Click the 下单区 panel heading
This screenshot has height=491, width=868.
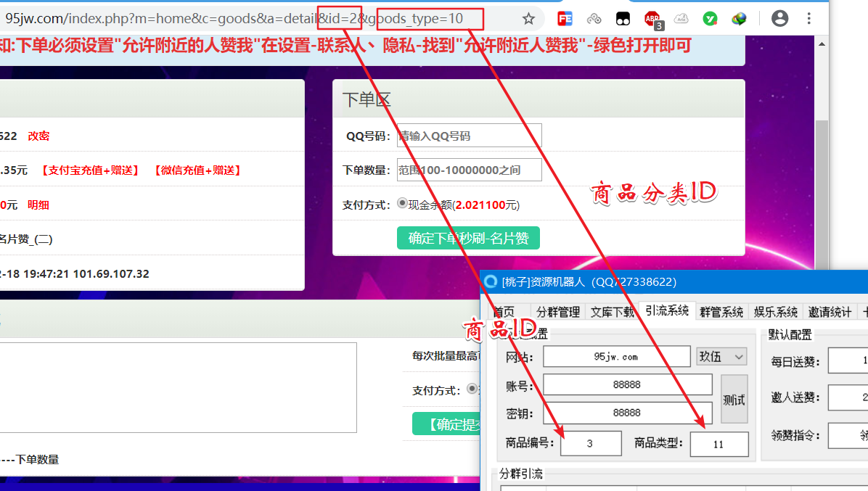coord(367,99)
